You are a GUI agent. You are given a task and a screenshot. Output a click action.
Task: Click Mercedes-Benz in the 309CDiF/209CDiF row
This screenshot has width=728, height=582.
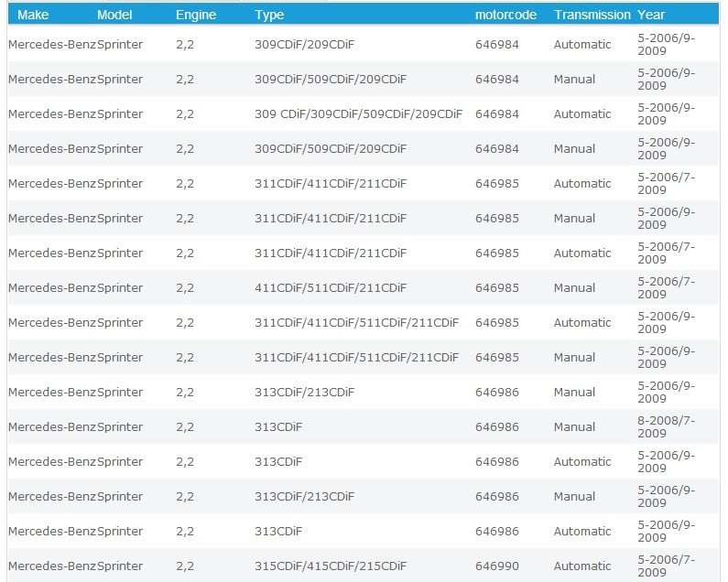[x=52, y=45]
